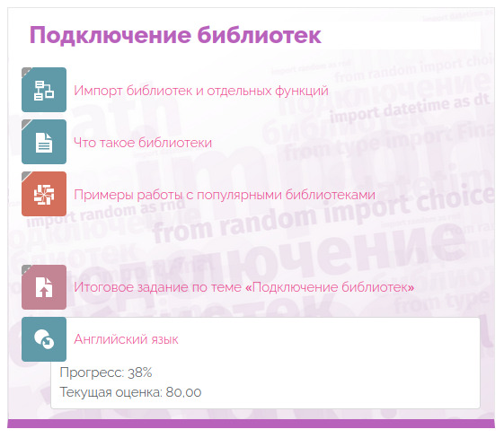Image resolution: width=504 pixels, height=438 pixels.
Task: Open Итоговое задание по теме link
Action: pyautogui.click(x=244, y=287)
